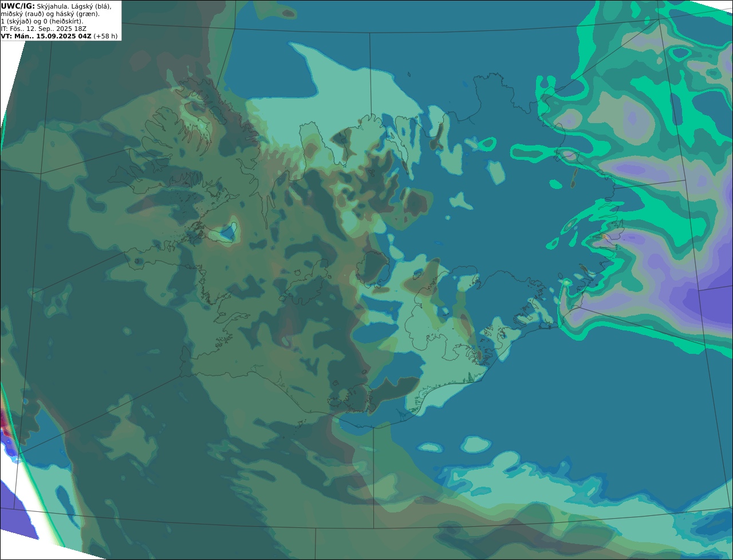Click the "(+58 h)" forecast offset text
Viewport: 733px width, 560px height.
coord(106,36)
